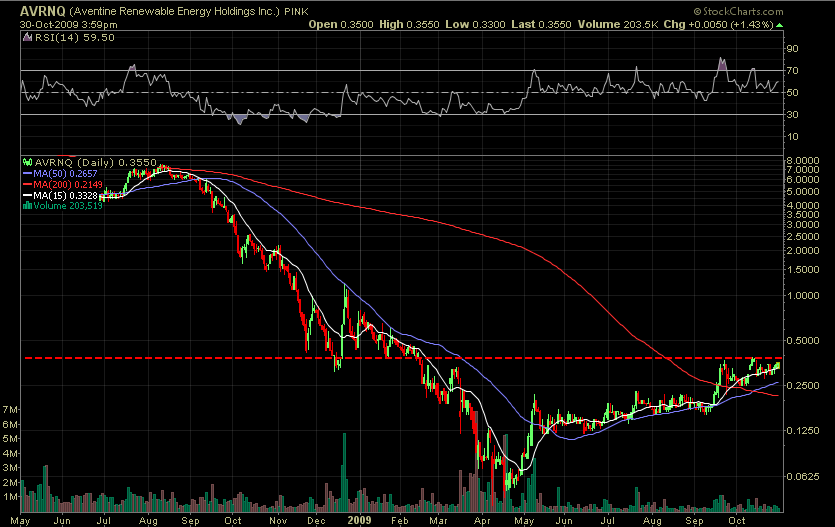Click the price axis label 5.0000
The width and height of the screenshot is (835, 527).
(x=803, y=192)
